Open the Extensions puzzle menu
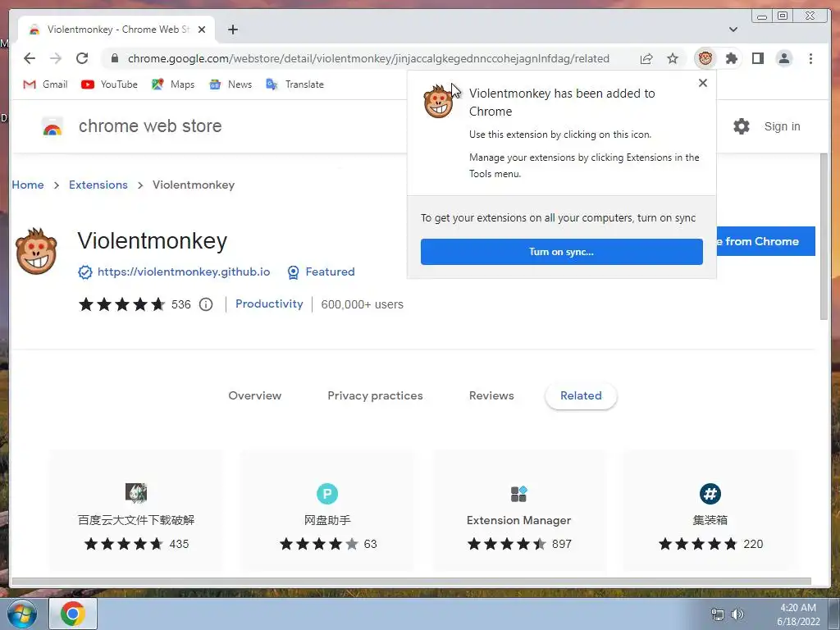Screen dimensions: 840x630 (x=731, y=58)
